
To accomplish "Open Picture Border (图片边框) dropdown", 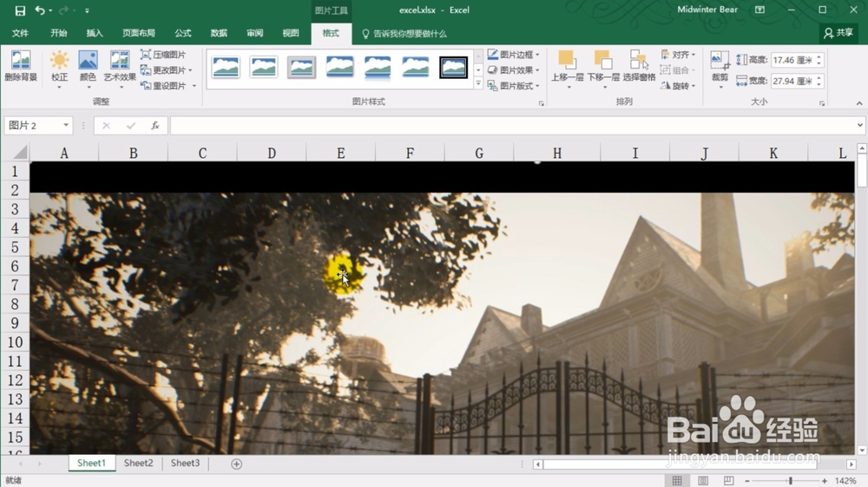I will click(513, 54).
